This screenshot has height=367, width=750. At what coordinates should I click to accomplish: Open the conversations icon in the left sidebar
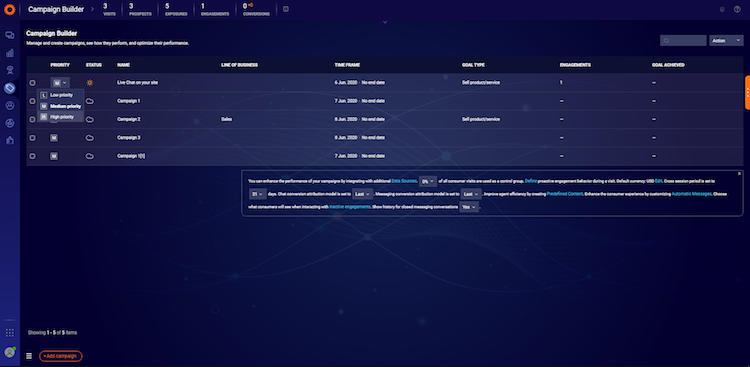click(x=10, y=35)
